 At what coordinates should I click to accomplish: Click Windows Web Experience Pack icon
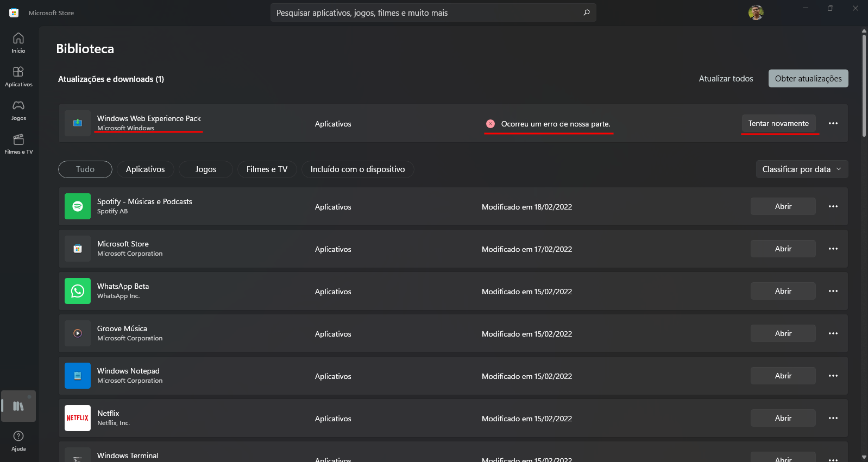(x=78, y=123)
